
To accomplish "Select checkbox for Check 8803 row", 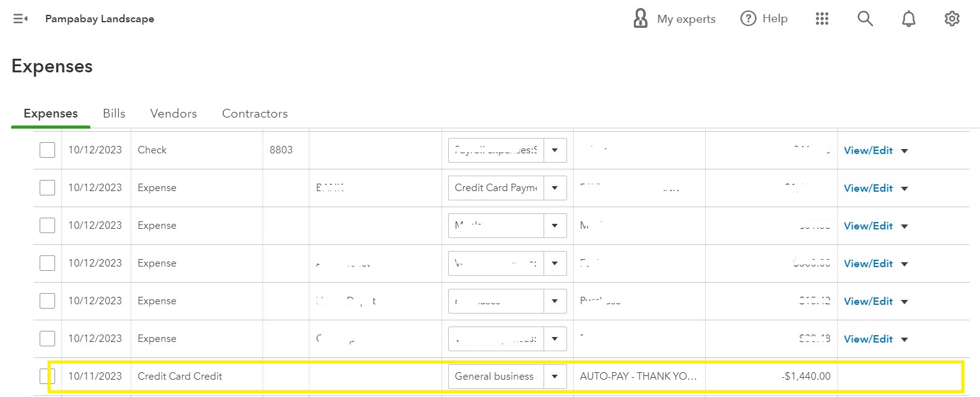I will [x=47, y=150].
